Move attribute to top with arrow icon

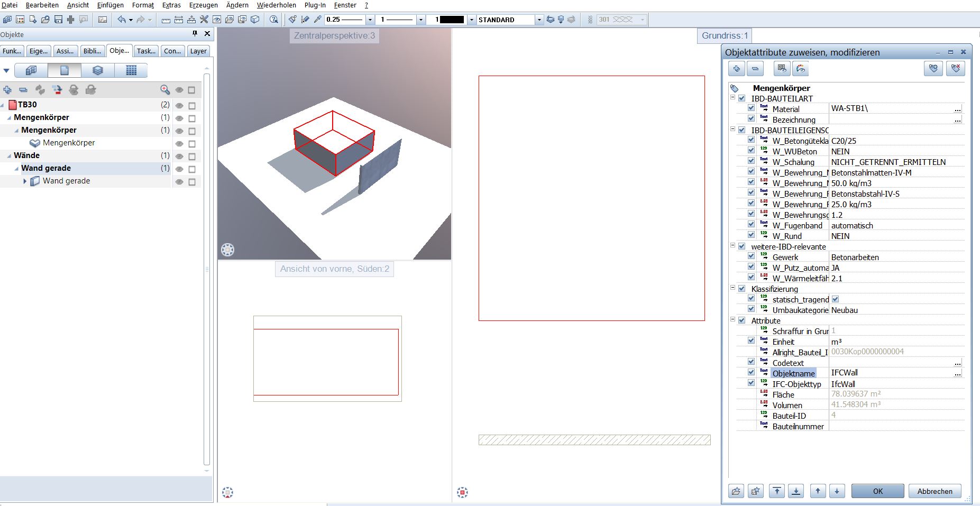tap(776, 491)
